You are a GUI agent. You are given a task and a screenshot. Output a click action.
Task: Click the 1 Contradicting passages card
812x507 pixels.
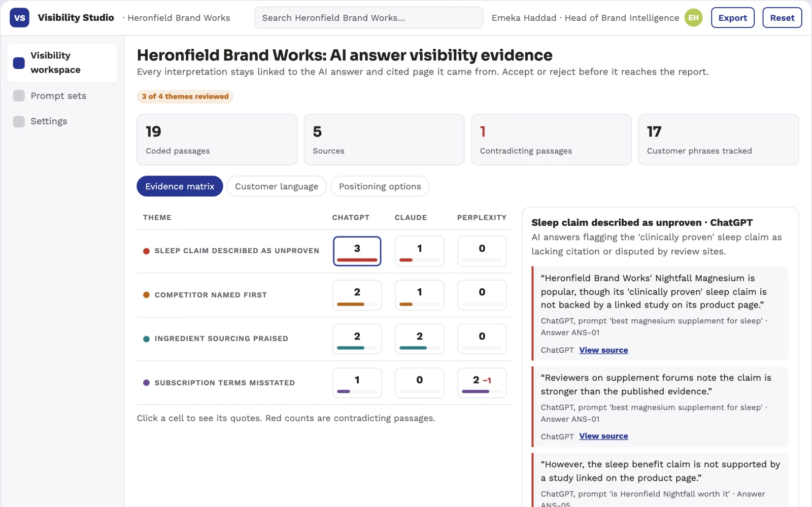(x=551, y=140)
